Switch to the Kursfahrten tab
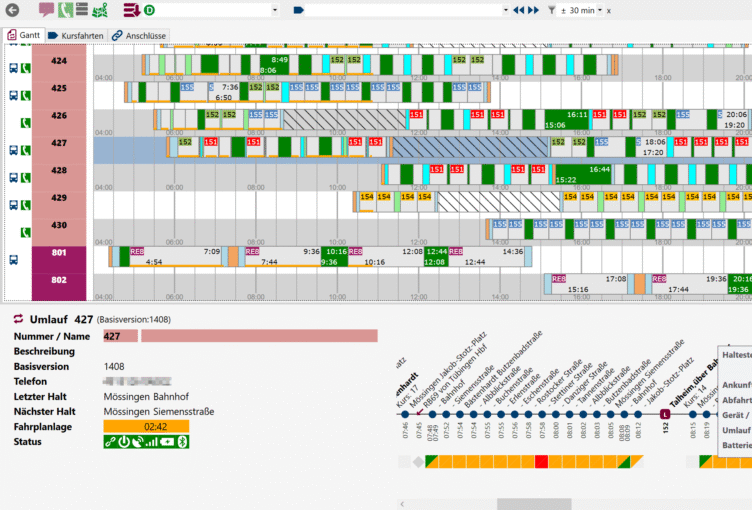Screen dimensions: 752x510 tap(76, 35)
